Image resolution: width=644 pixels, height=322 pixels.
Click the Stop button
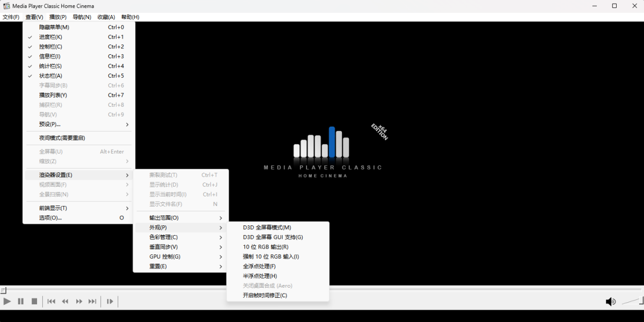34,302
